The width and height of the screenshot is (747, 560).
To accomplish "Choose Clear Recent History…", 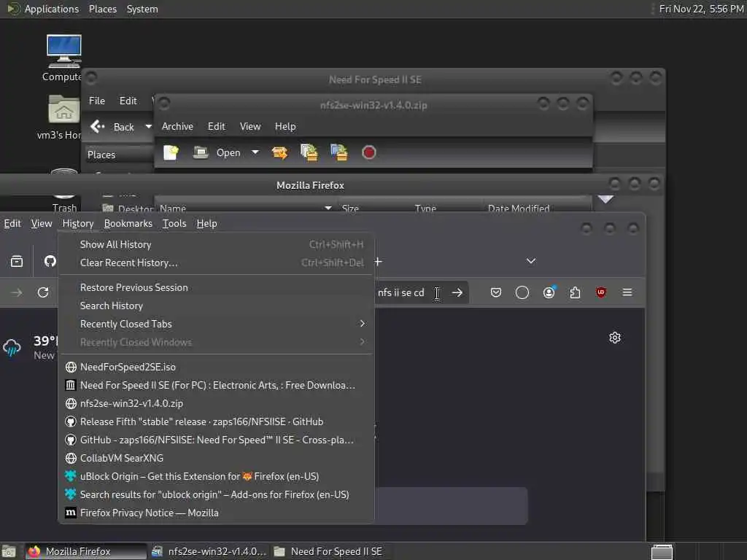I will [216, 262].
